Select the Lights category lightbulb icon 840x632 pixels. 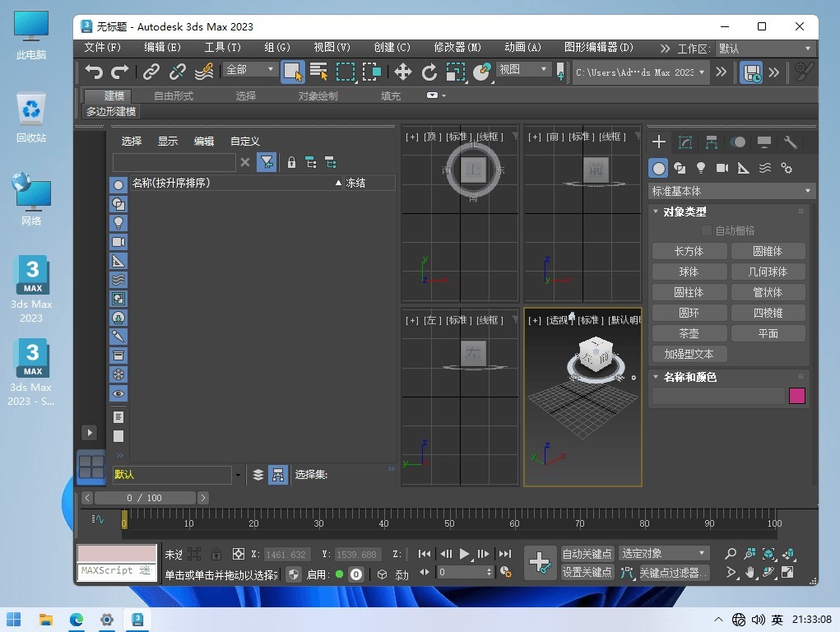(x=701, y=167)
